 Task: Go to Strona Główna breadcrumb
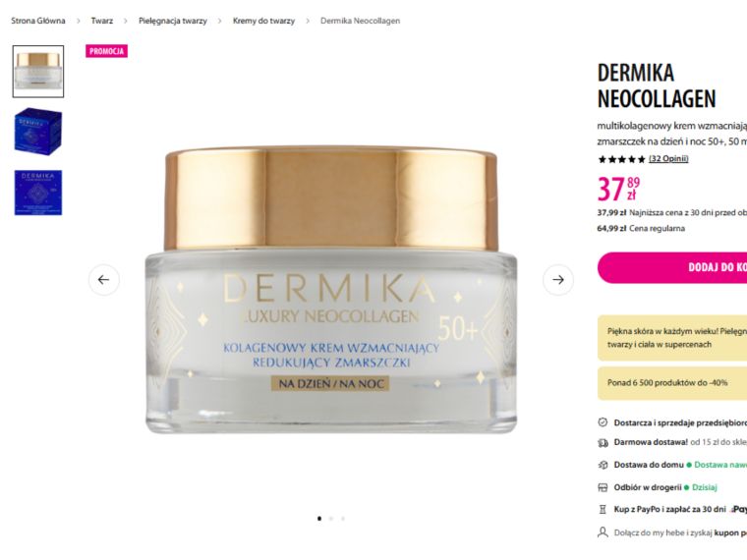pos(38,21)
